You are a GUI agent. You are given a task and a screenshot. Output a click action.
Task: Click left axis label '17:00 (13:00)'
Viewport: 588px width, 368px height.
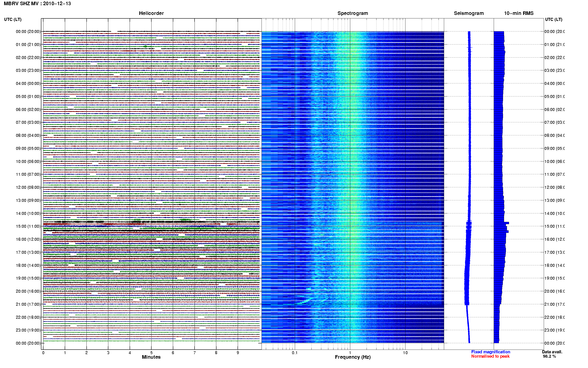pos(28,252)
